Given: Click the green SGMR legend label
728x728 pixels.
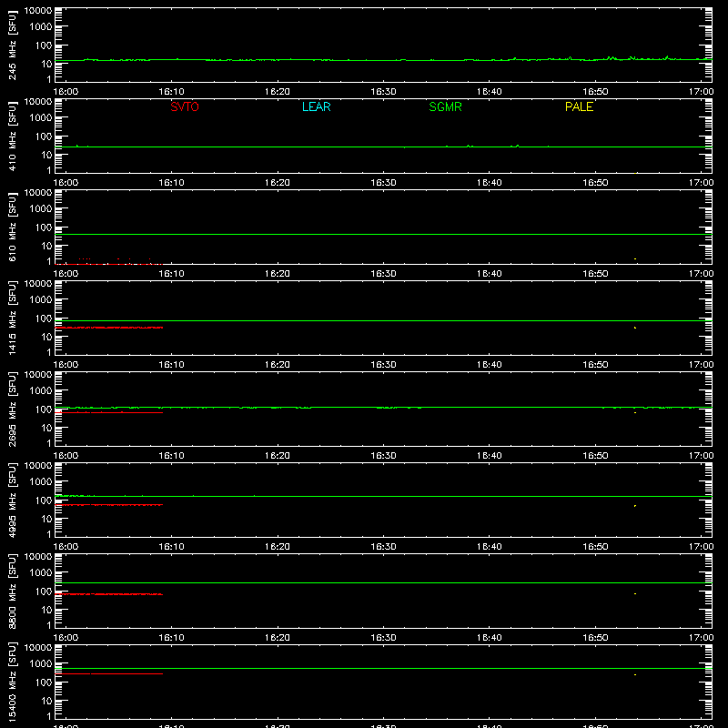Looking at the screenshot, I should coord(445,106).
